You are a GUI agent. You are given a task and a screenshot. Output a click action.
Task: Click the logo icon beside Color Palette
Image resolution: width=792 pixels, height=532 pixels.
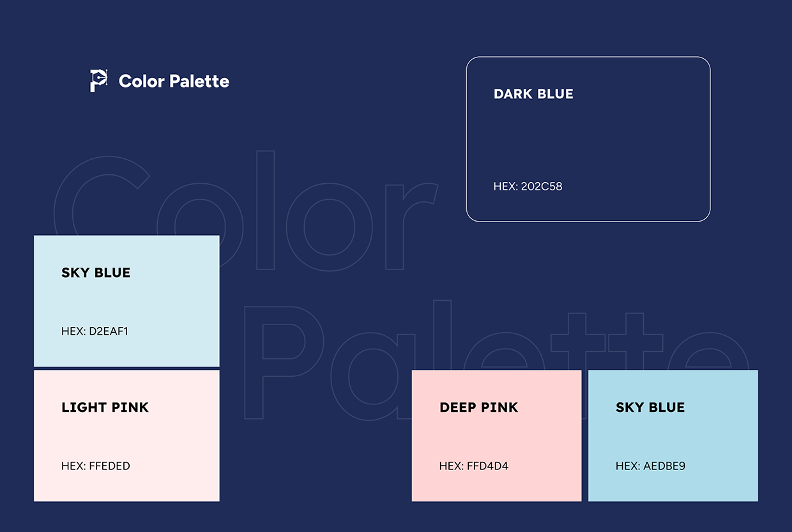pyautogui.click(x=98, y=80)
